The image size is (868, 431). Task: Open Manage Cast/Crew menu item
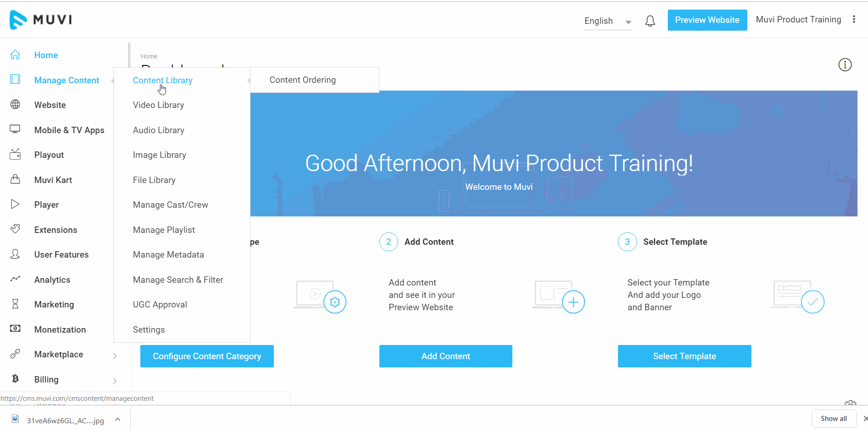coord(170,205)
